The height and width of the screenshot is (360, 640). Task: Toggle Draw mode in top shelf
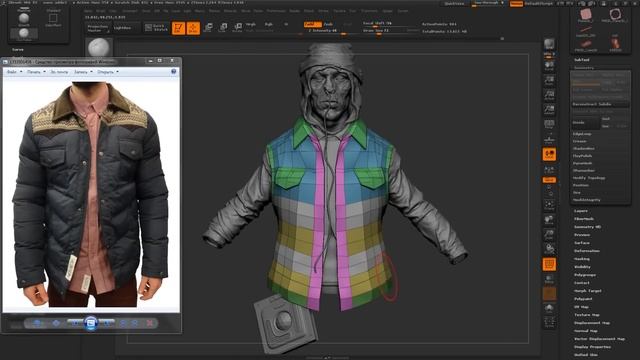point(193,28)
